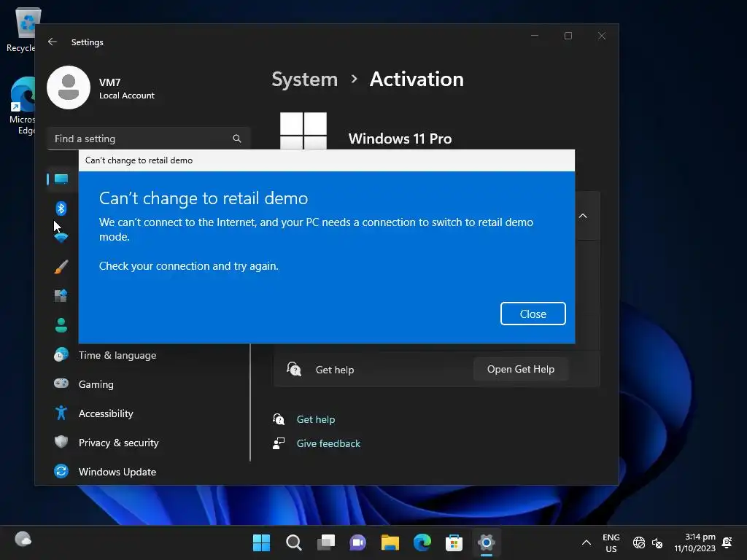Image resolution: width=747 pixels, height=560 pixels.
Task: Click the Give feedback person icon
Action: click(x=279, y=443)
